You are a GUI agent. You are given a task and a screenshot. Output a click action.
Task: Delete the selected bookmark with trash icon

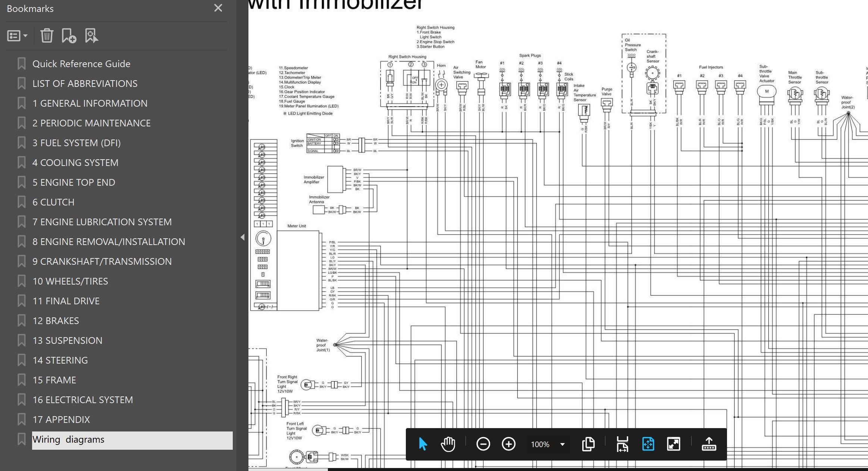click(47, 36)
